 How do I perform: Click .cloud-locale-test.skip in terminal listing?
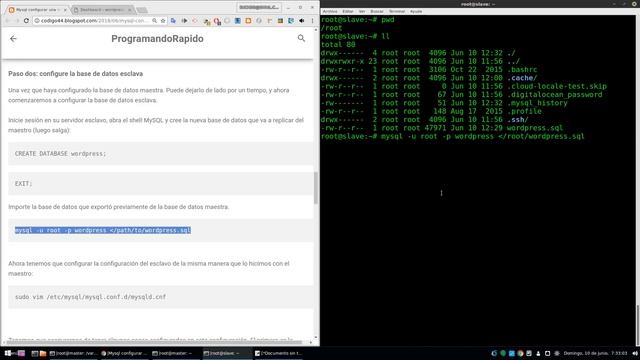click(x=557, y=86)
